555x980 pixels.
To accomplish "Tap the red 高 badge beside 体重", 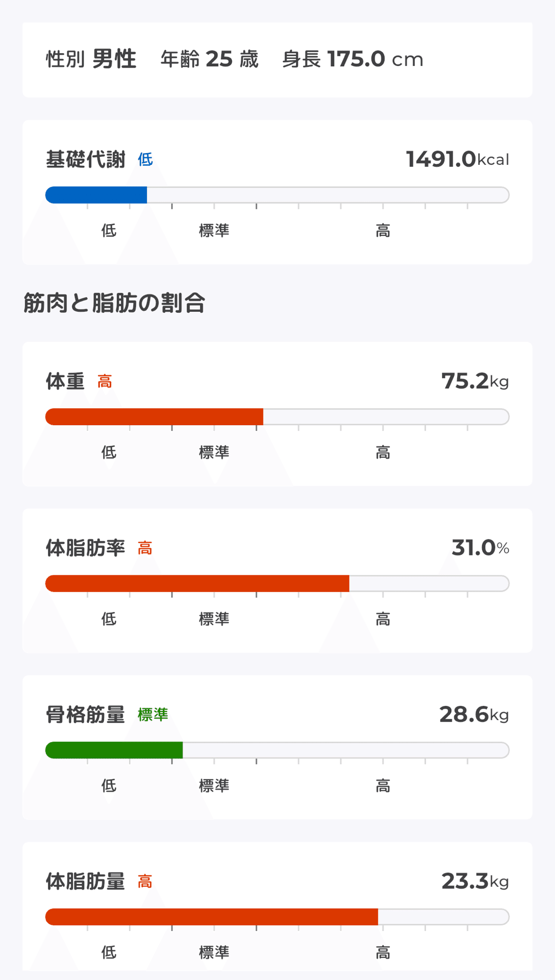I will [x=105, y=381].
